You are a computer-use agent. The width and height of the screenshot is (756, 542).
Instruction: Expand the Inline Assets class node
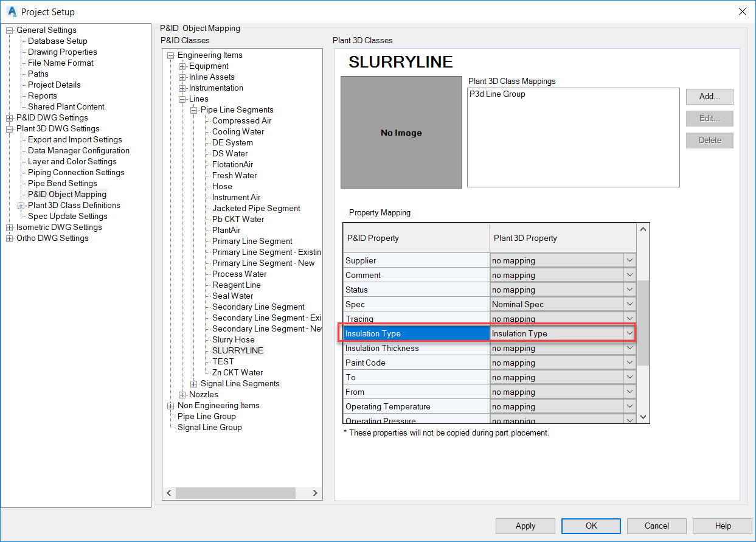click(x=182, y=77)
